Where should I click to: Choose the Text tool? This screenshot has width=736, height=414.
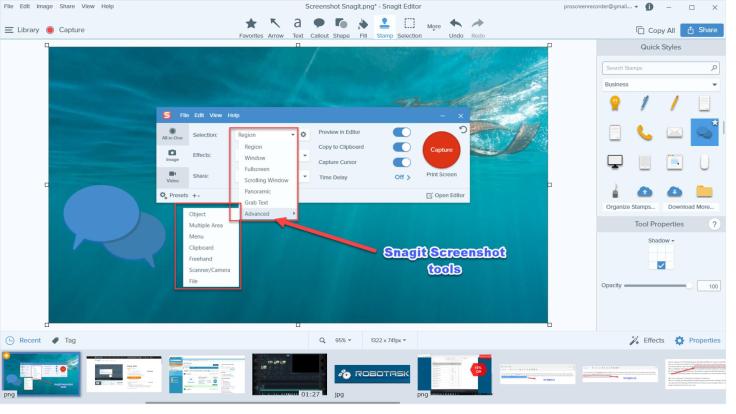(x=298, y=27)
